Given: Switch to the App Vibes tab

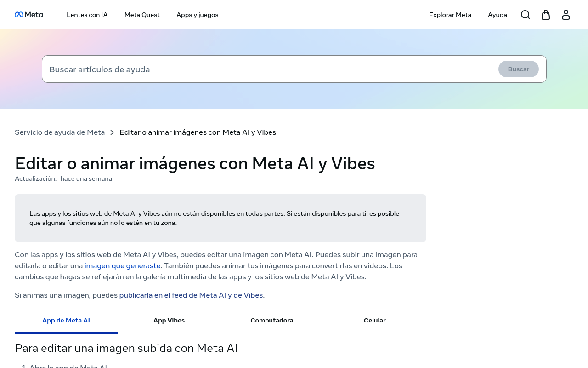Looking at the screenshot, I should tap(169, 321).
